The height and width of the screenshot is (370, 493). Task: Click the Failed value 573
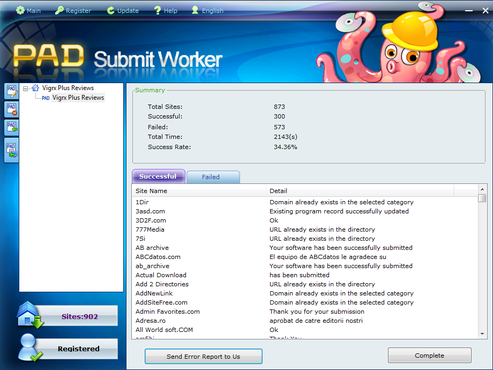pyautogui.click(x=279, y=127)
